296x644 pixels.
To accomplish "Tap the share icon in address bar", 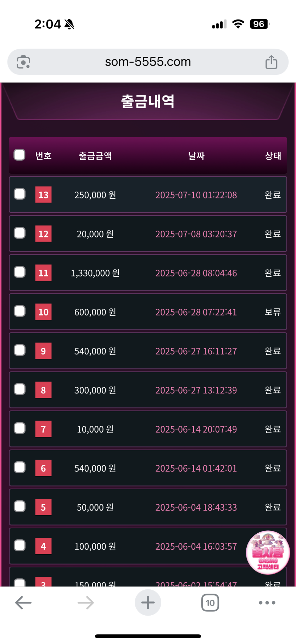I will click(271, 62).
